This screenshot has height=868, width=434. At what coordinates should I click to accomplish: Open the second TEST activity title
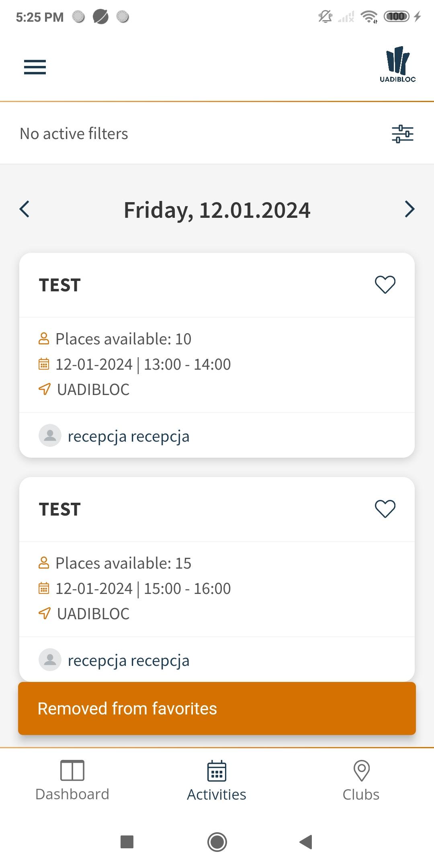tap(60, 510)
